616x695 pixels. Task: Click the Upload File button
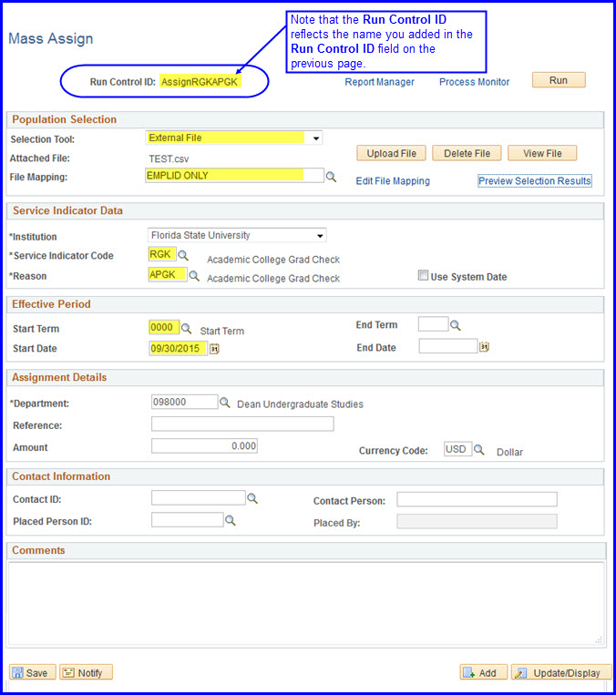(390, 153)
